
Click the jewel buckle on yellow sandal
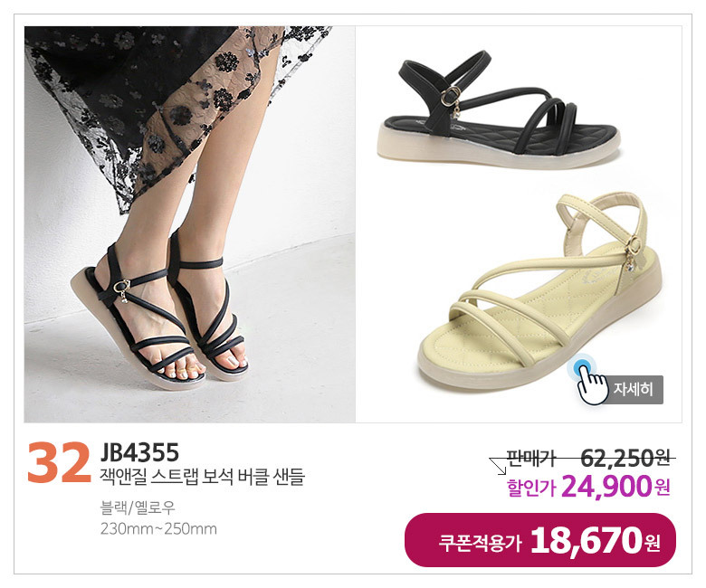click(x=634, y=253)
